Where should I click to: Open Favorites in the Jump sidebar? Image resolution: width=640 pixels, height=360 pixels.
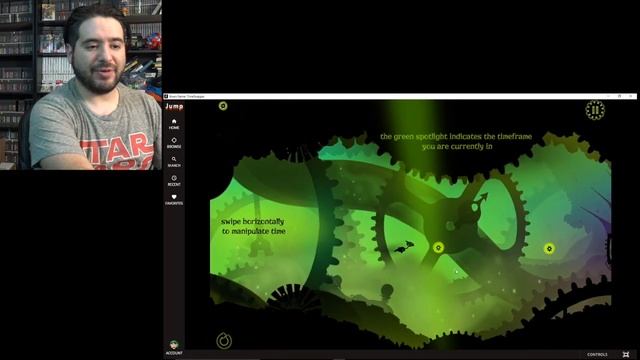tap(174, 200)
